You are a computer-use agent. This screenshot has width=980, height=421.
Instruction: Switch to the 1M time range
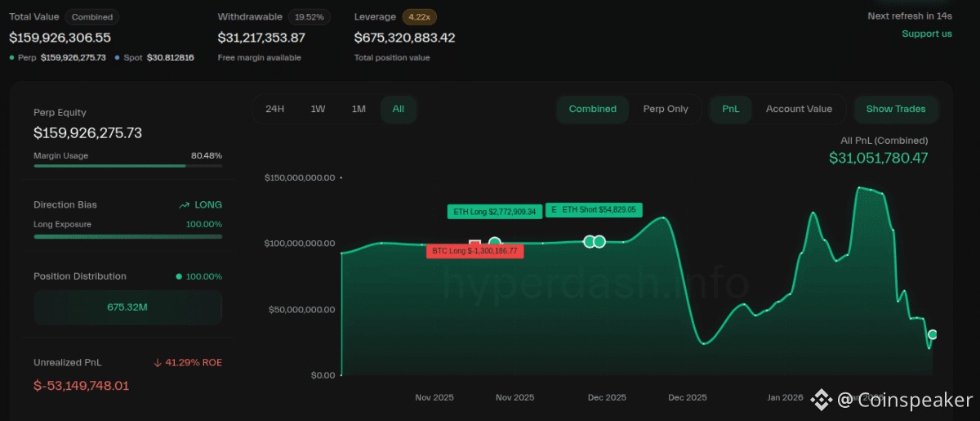pos(359,109)
